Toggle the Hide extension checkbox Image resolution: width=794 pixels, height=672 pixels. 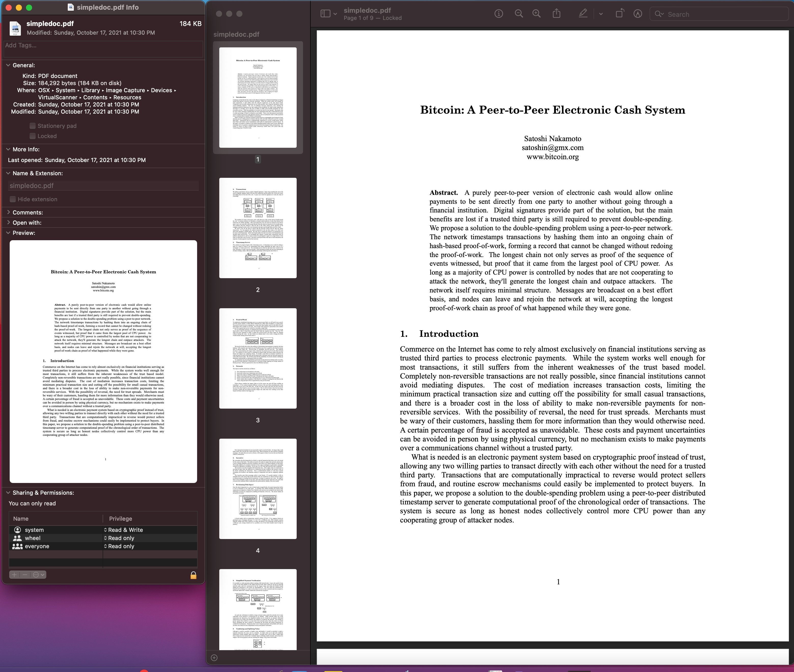coord(13,199)
